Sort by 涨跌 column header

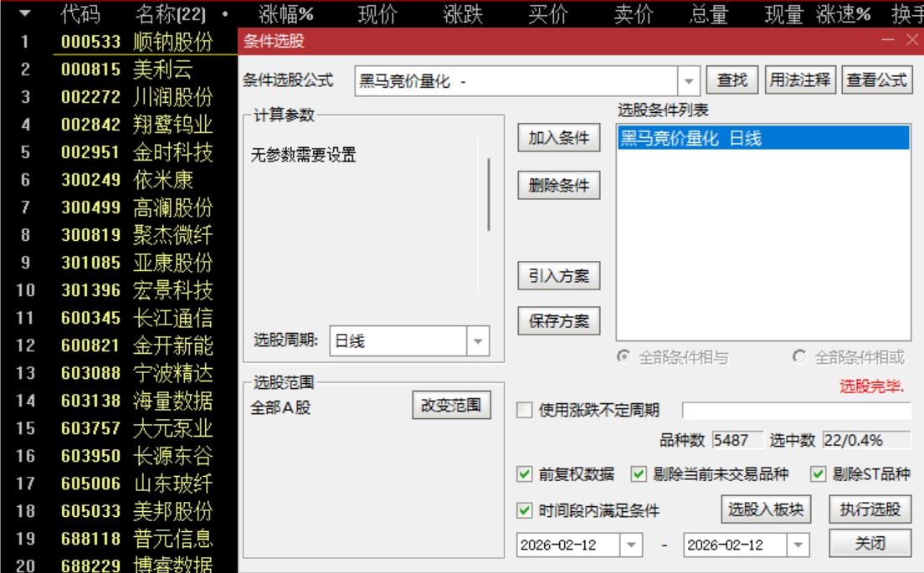click(x=463, y=13)
